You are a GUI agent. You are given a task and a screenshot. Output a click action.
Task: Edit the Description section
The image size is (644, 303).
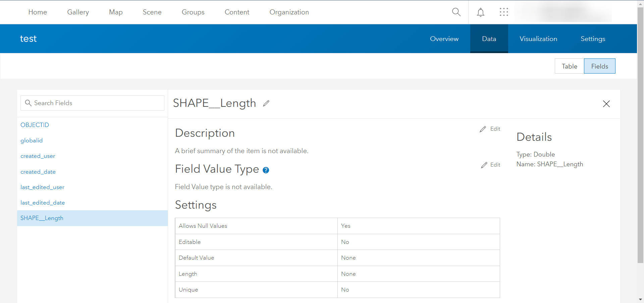pyautogui.click(x=490, y=129)
